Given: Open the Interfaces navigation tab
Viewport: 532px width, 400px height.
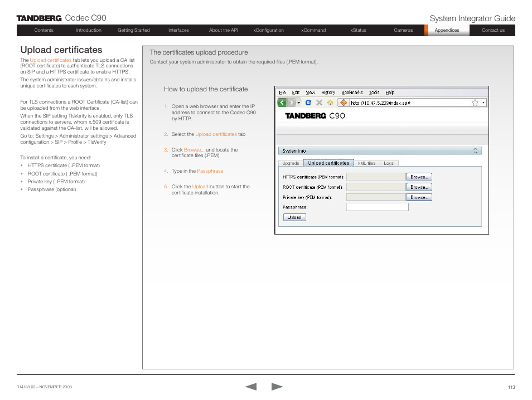Looking at the screenshot, I should 178,30.
